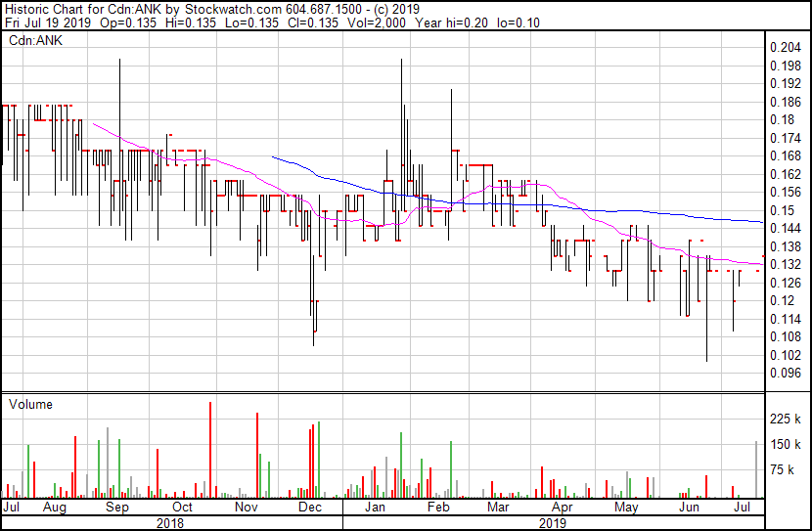Click the 0.186 price axis label

(x=785, y=102)
